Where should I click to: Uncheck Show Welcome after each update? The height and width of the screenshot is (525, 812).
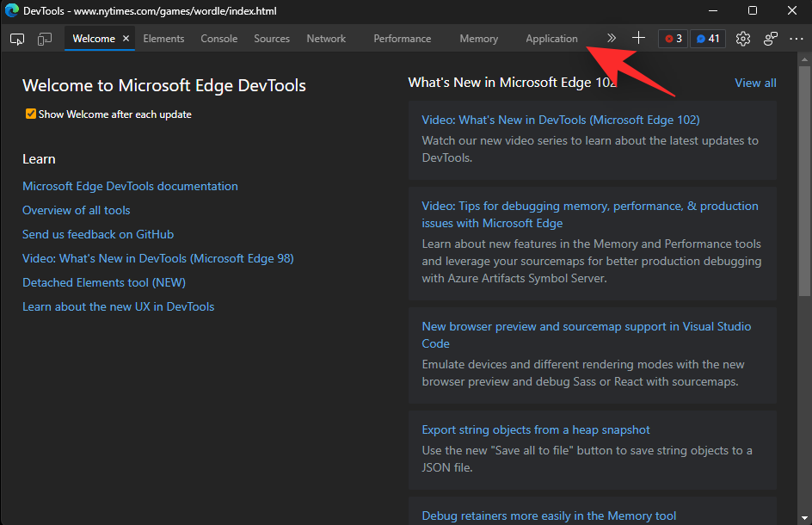(31, 114)
